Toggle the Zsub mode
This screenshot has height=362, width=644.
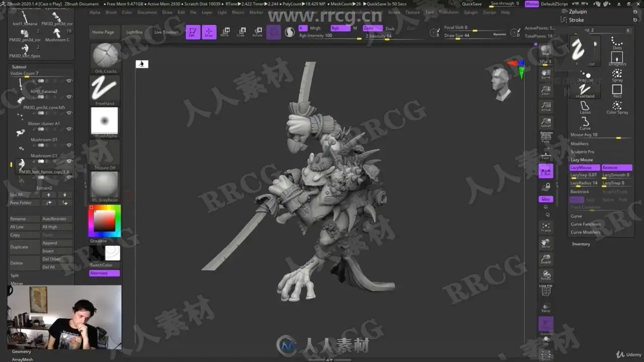click(390, 29)
